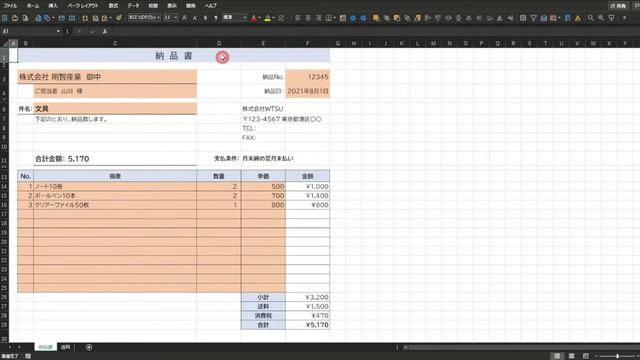
Task: Click the red font color A icon
Action: tap(253, 18)
